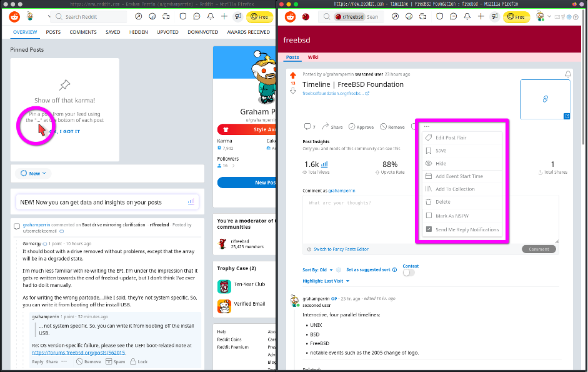The height and width of the screenshot is (372, 588).
Task: Click the Remove icon on the post
Action: point(384,127)
